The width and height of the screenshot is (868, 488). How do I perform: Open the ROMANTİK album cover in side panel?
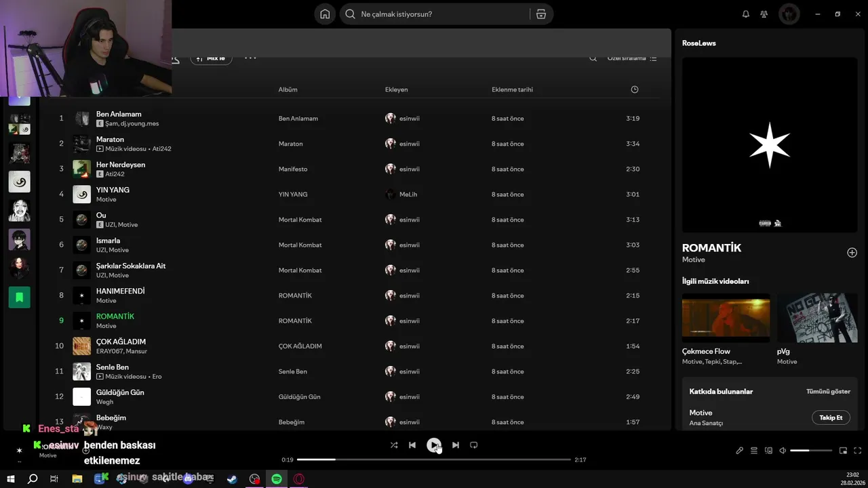pos(770,144)
